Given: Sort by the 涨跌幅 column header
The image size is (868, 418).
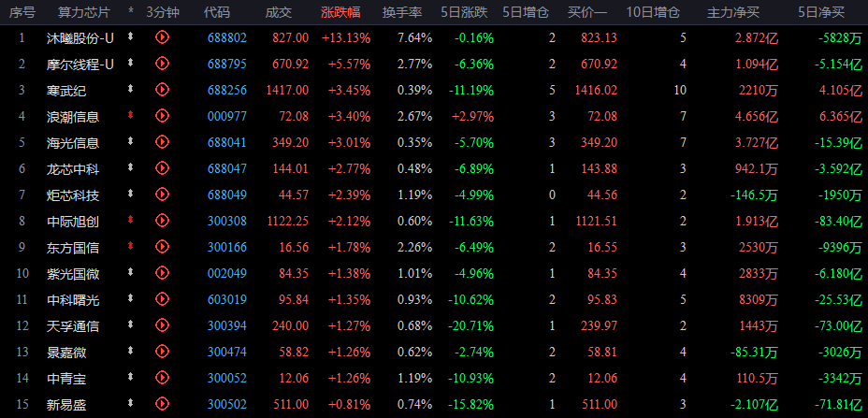Looking at the screenshot, I should click(340, 12).
